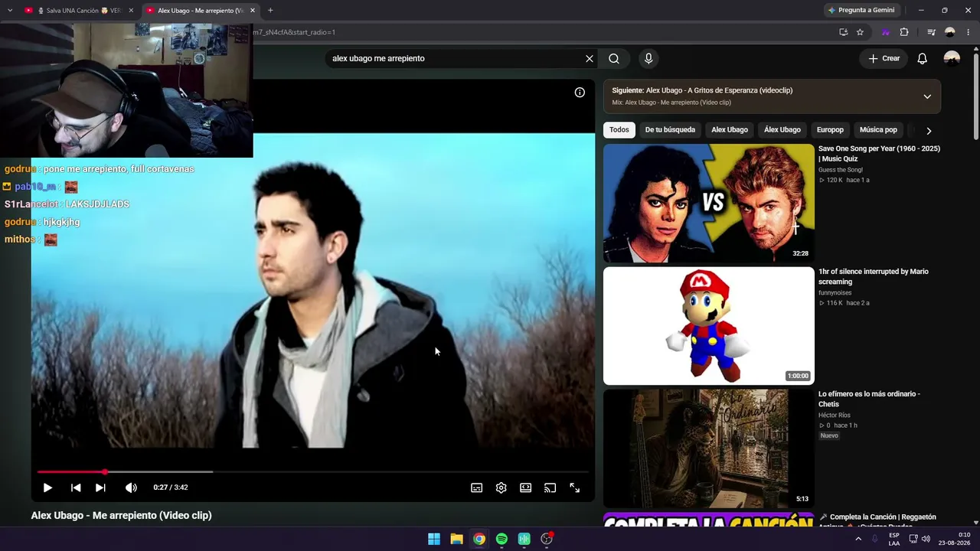
Task: Open the video info card icon
Action: click(x=580, y=93)
